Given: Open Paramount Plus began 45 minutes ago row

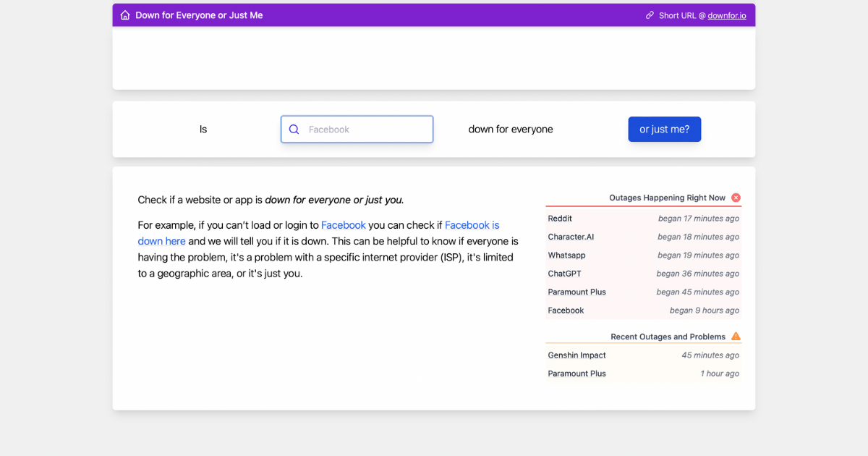Looking at the screenshot, I should click(x=644, y=292).
